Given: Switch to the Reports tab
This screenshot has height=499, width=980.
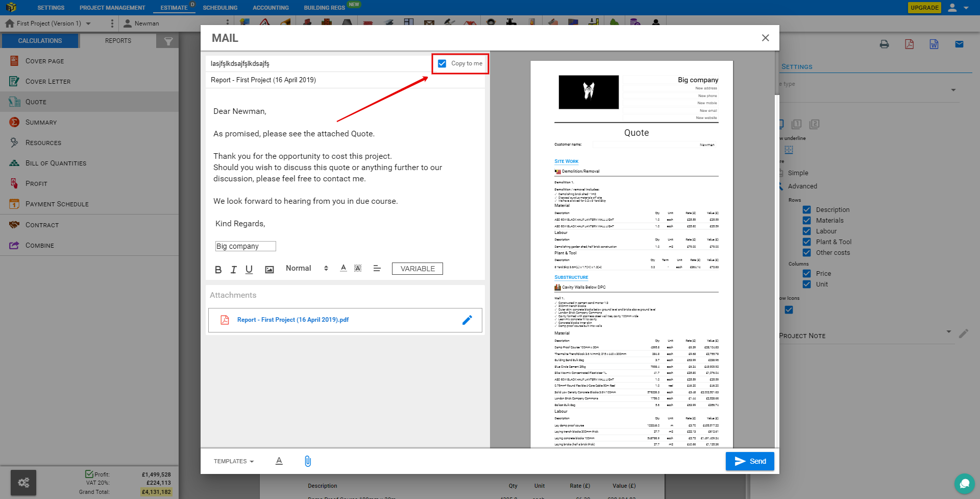Looking at the screenshot, I should 118,41.
